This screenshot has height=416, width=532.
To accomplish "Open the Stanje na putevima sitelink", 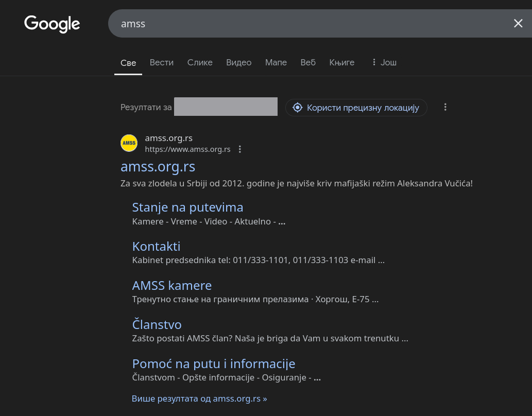I will 187,207.
